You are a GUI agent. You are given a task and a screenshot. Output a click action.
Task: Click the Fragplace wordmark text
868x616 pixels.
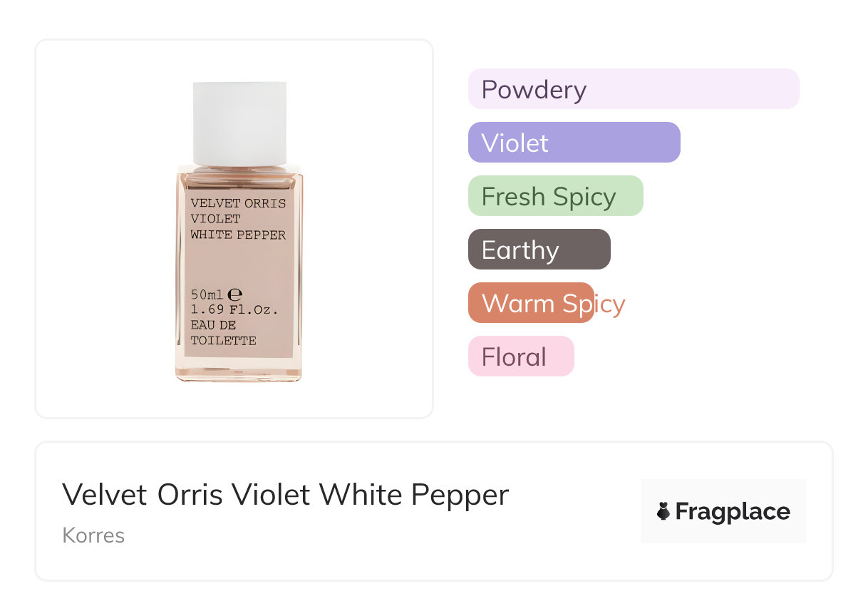733,512
